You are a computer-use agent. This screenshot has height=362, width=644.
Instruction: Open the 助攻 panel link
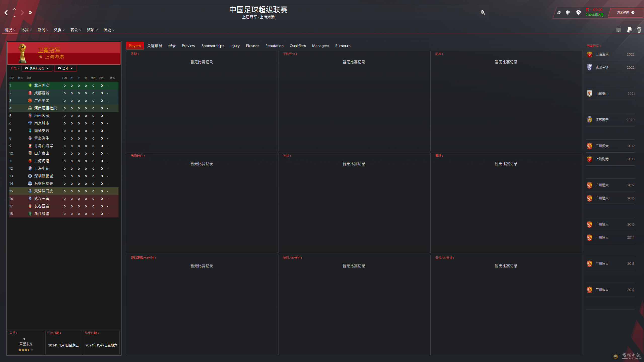[x=439, y=54]
